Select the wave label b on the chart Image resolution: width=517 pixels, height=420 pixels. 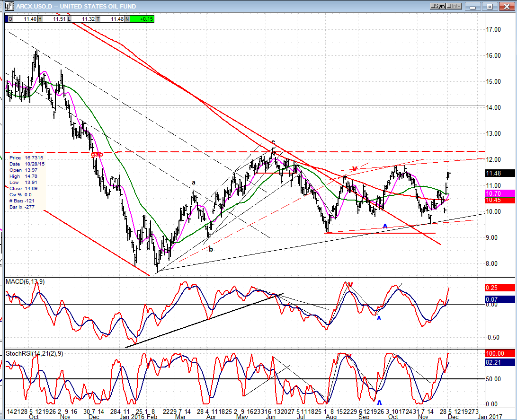click(211, 249)
